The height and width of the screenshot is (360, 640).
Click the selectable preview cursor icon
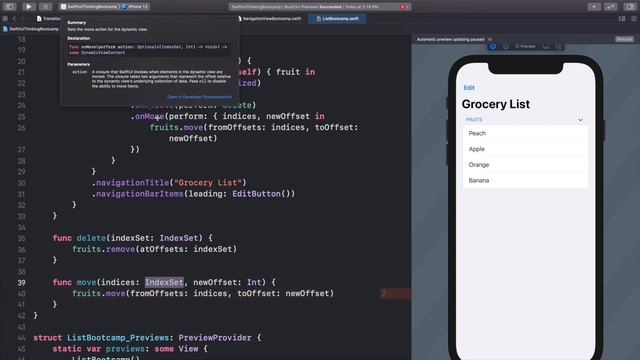[506, 47]
